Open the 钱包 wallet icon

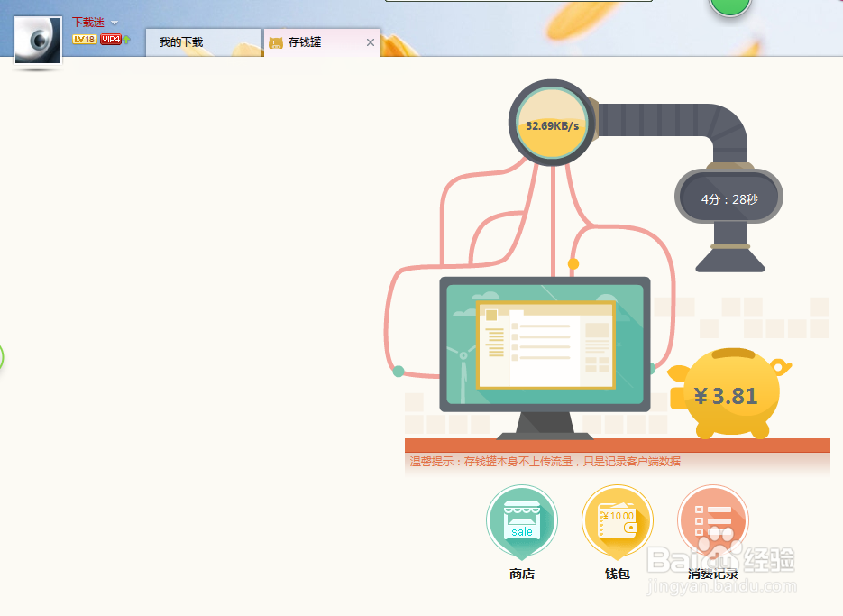(618, 520)
